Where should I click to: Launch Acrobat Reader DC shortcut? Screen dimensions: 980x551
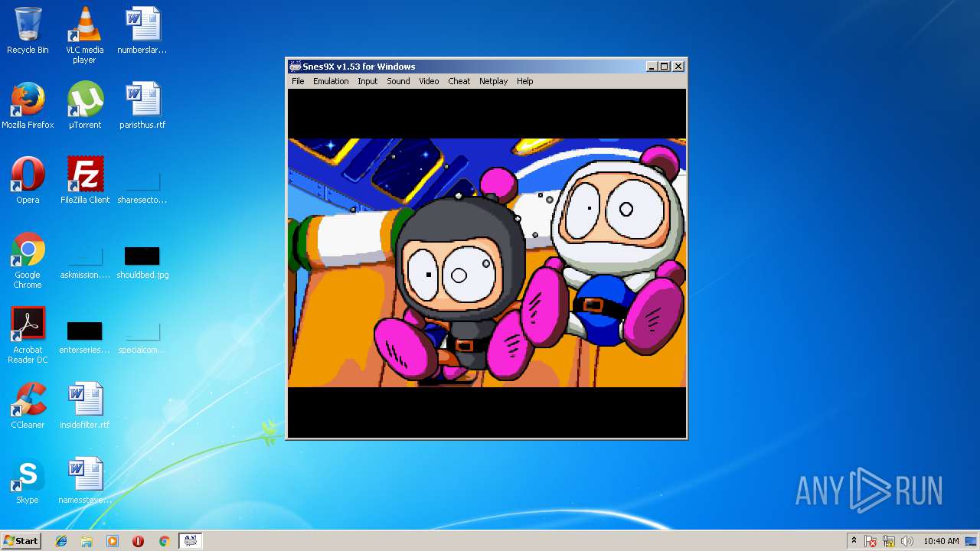pos(28,335)
